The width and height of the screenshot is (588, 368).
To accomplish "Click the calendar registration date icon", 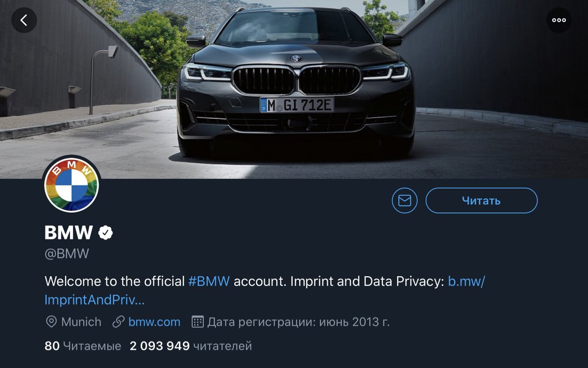I will pos(197,322).
